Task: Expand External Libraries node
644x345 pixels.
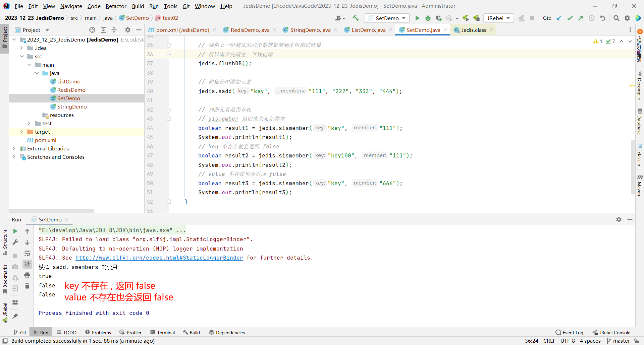Action: point(14,148)
